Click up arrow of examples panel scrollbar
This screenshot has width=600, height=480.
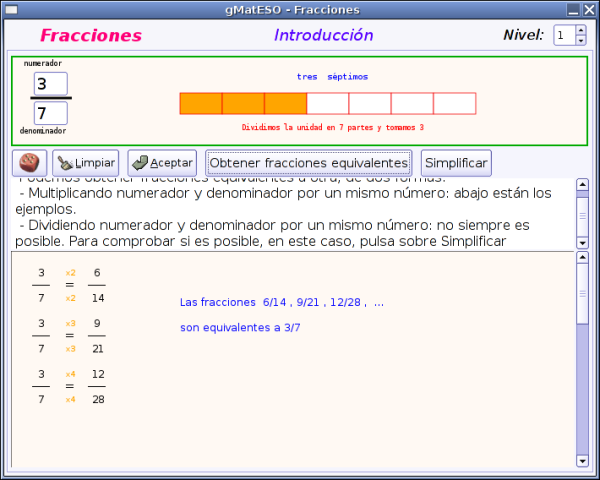point(582,258)
